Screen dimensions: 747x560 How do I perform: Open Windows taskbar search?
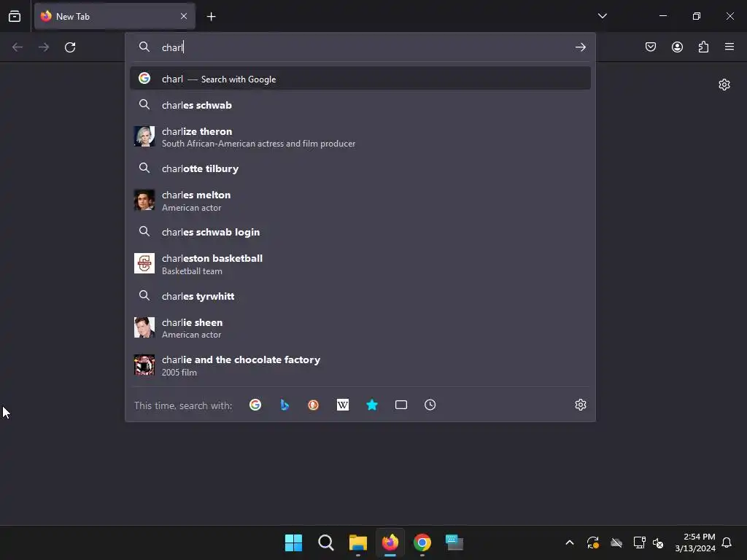point(326,542)
